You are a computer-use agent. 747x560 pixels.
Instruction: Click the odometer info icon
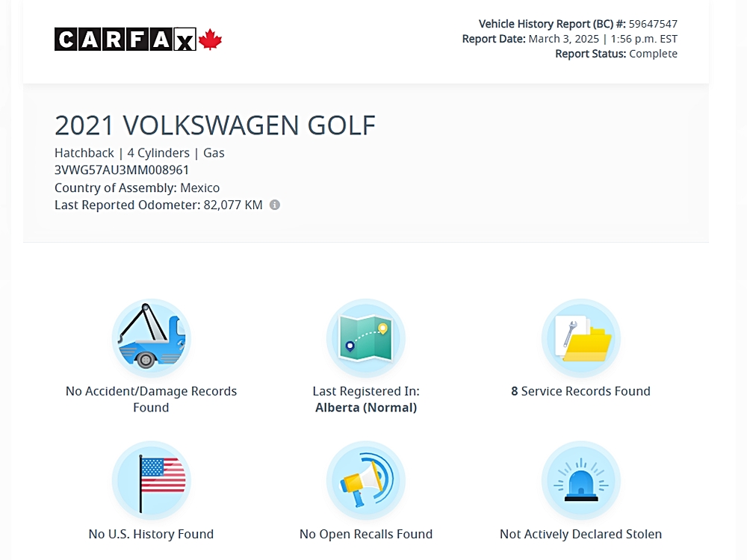(275, 205)
